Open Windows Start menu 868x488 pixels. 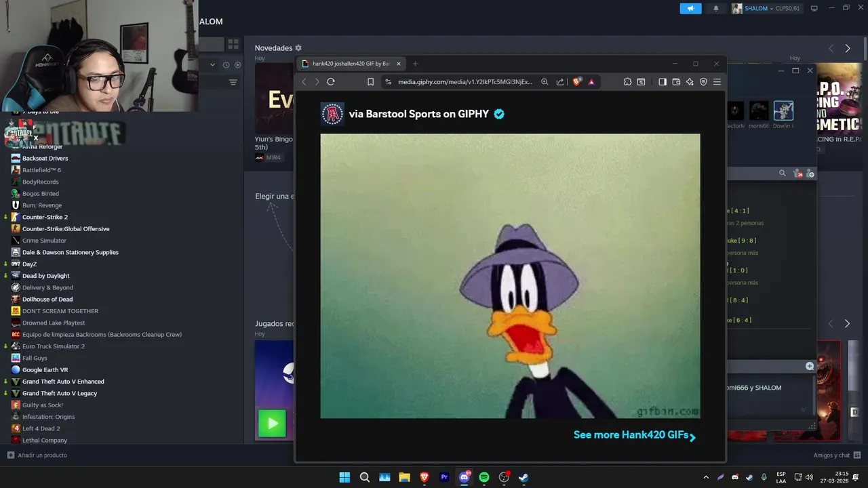(344, 477)
